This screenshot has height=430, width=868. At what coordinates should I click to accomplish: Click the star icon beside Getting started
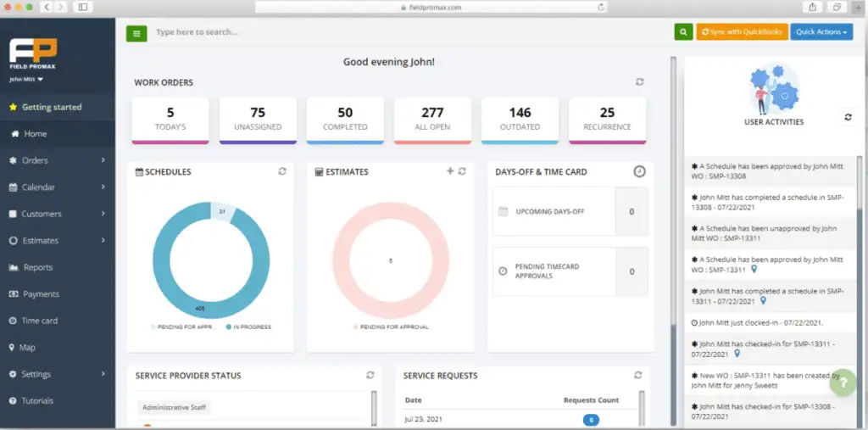pos(14,107)
